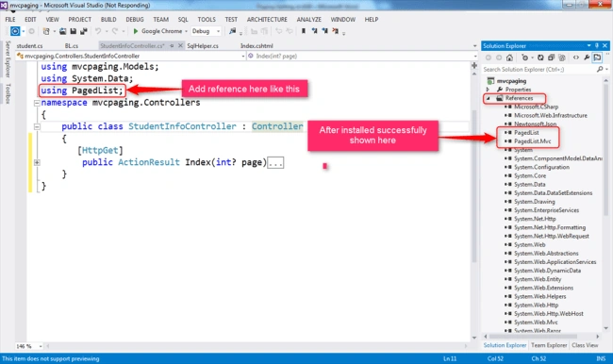Toggle auto-hide pin on Solution Explorer
Screen dimensions: 613x364
(597, 46)
